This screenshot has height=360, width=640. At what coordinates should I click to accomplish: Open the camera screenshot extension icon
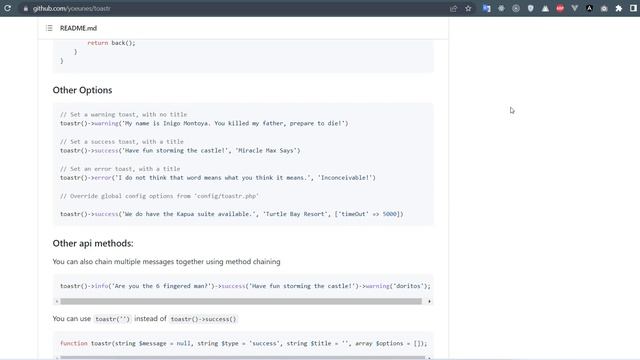(604, 9)
